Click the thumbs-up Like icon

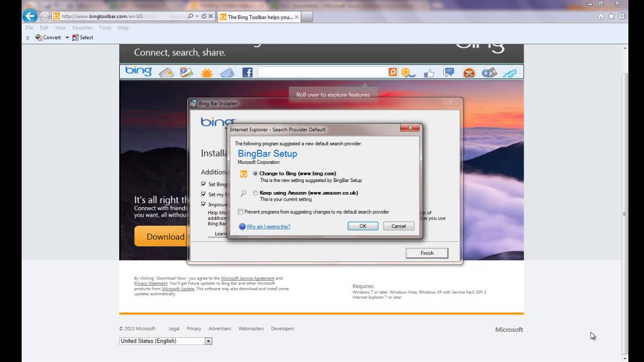[429, 73]
